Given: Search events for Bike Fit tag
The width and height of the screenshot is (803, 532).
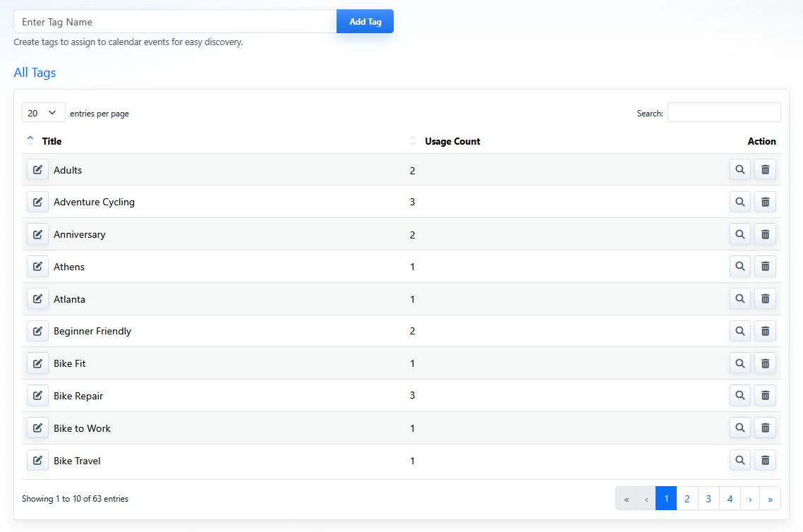Looking at the screenshot, I should 740,363.
